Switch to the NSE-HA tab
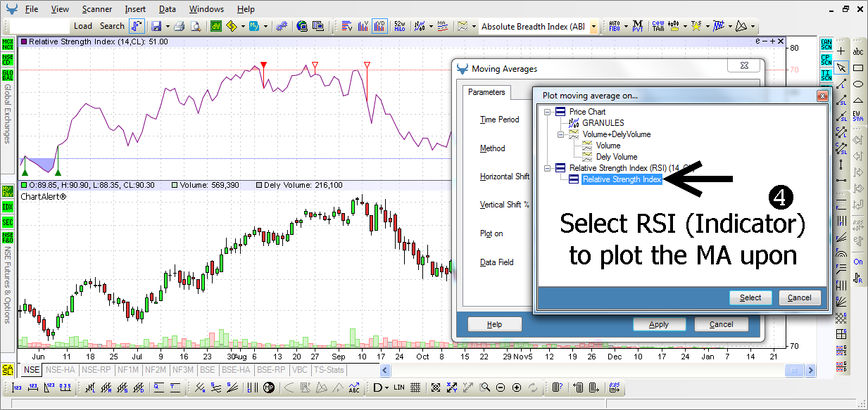868x410 pixels. [61, 369]
